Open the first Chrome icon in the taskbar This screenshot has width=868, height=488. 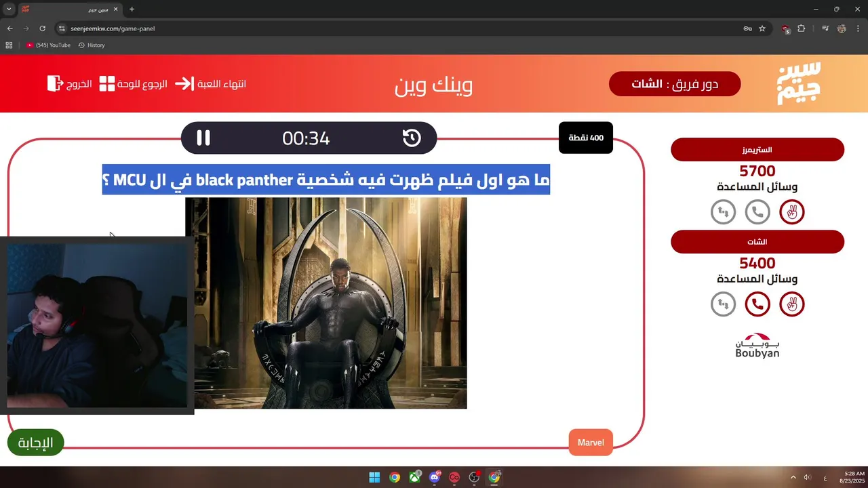[x=395, y=477]
